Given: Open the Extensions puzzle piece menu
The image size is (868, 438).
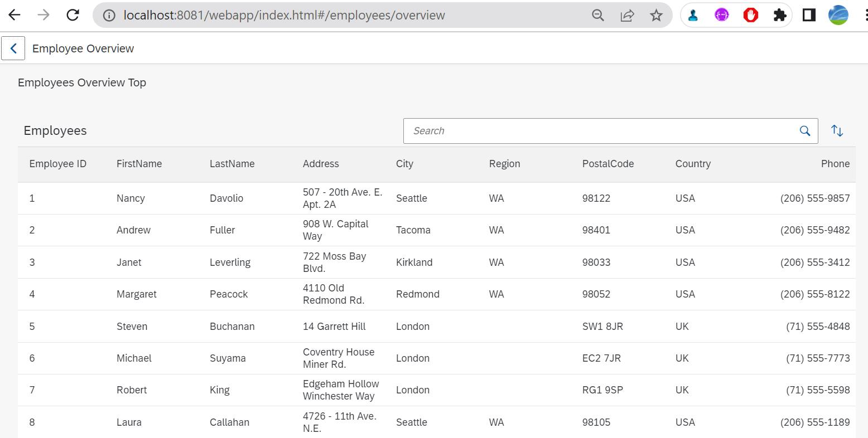Looking at the screenshot, I should coord(780,15).
